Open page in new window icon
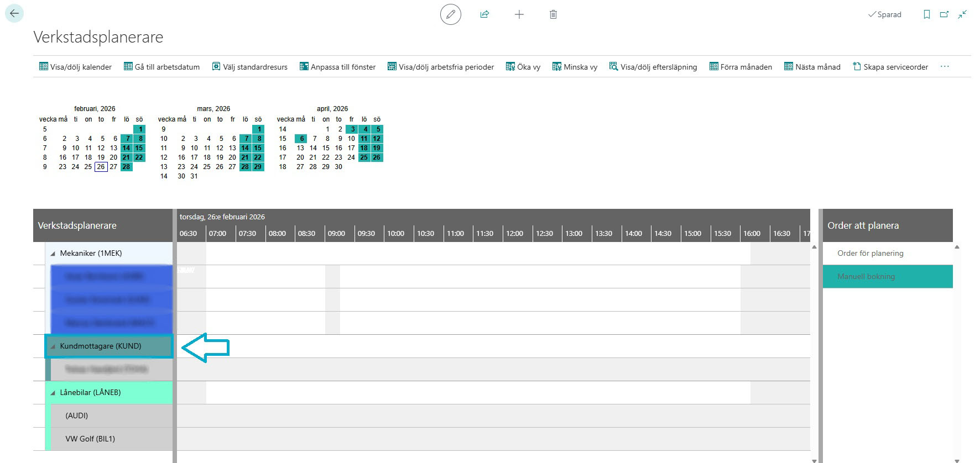The height and width of the screenshot is (463, 980). [944, 14]
